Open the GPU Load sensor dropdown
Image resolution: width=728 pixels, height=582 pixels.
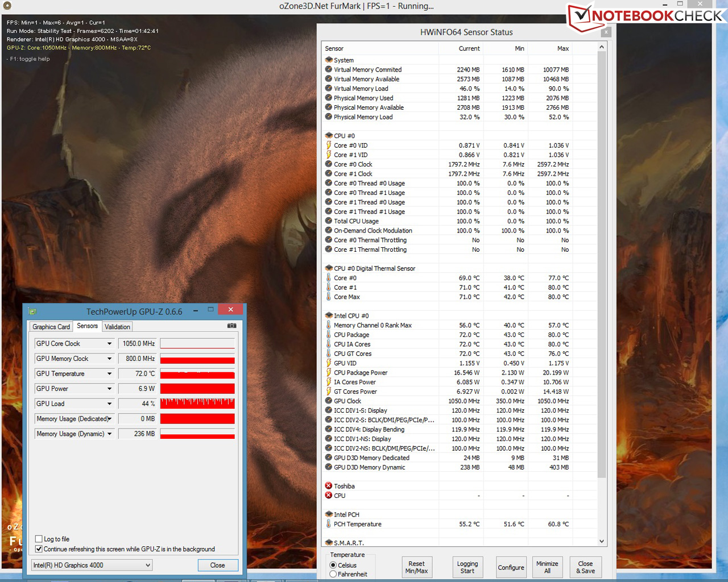[110, 404]
